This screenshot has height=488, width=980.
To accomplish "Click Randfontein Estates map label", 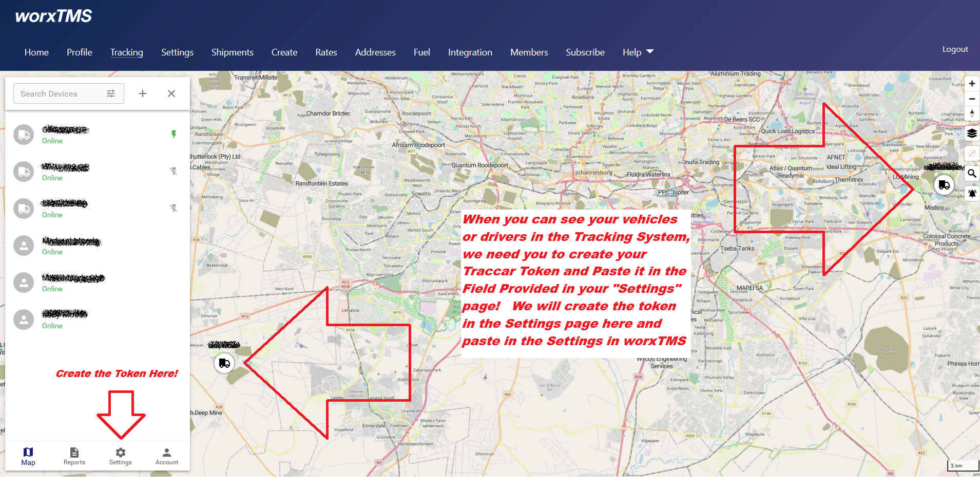I will point(321,183).
